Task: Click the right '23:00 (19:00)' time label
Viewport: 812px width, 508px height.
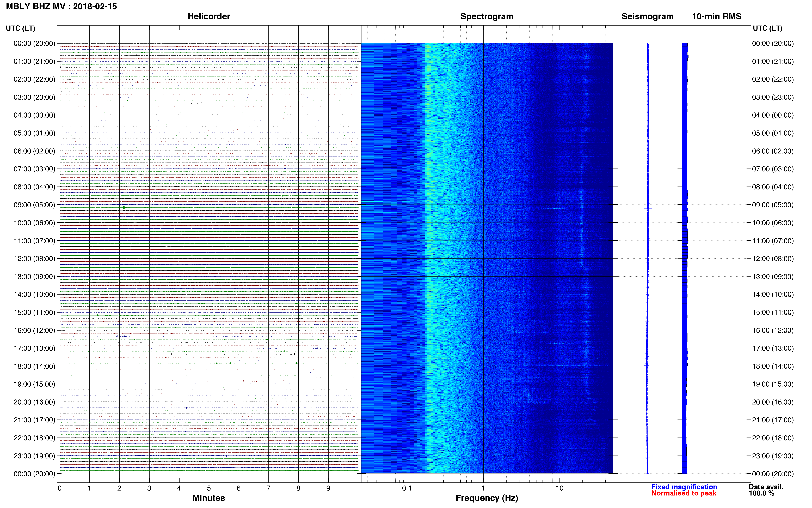Action: [773, 456]
